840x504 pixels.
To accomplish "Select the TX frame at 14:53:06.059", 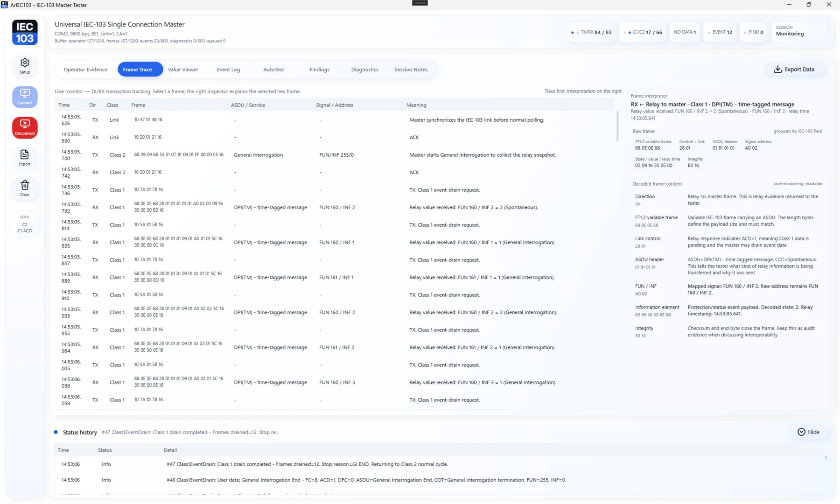I will pos(336,400).
